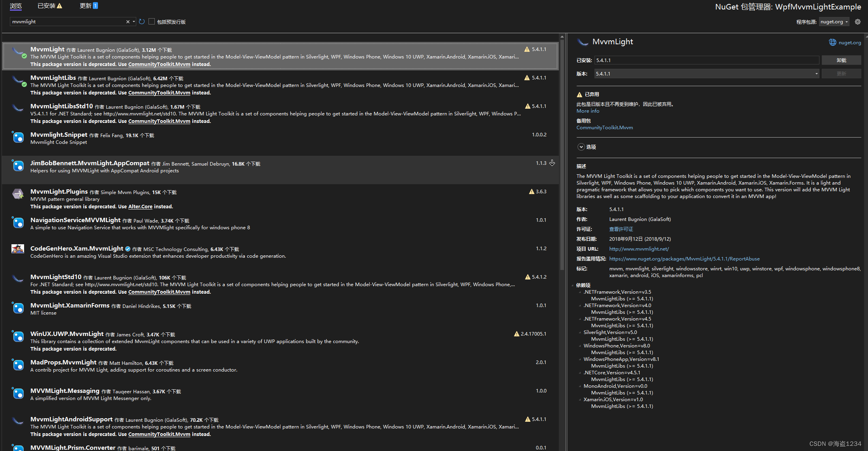Click the installed version 5.4.1.1 field
868x451 pixels.
point(706,60)
